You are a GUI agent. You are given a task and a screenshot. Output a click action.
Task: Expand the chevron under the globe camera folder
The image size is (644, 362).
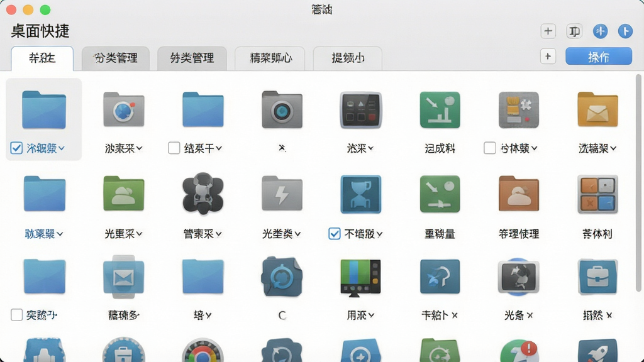[140, 148]
